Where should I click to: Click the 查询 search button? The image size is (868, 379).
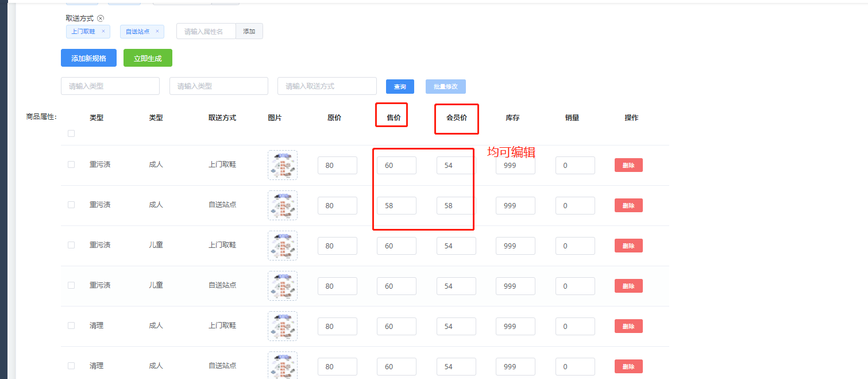tap(400, 86)
